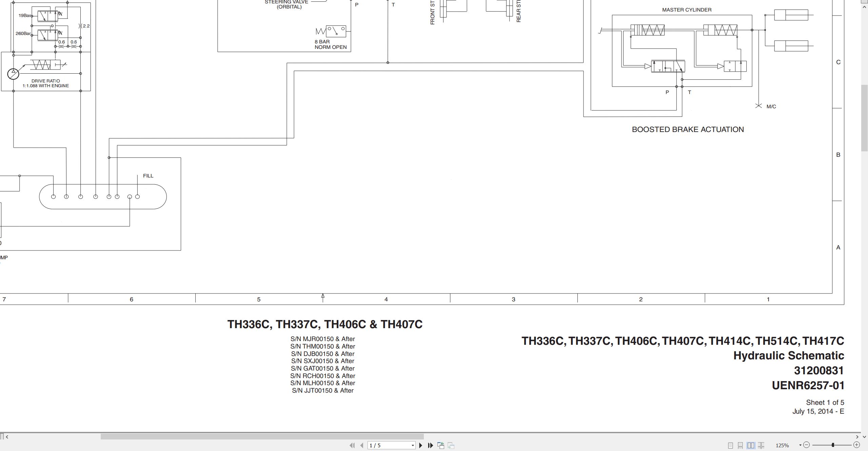The image size is (868, 451).
Task: Click the horizontal scrollbar right arrow
Action: (x=857, y=437)
